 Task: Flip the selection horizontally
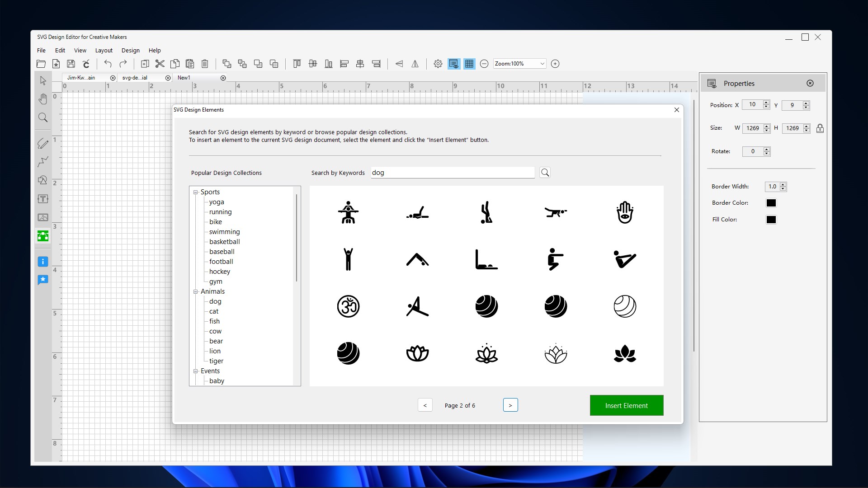[x=415, y=64]
